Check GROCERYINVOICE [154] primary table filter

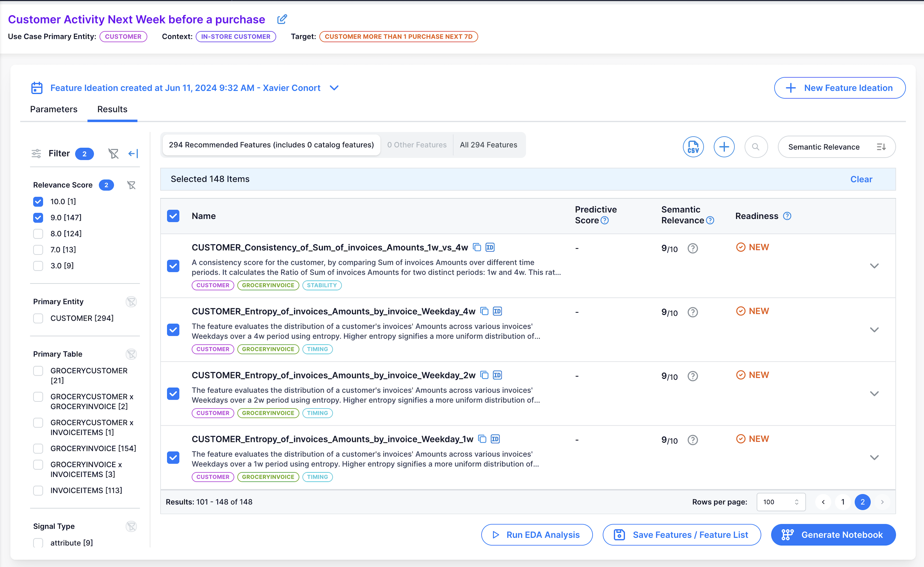[x=38, y=448]
